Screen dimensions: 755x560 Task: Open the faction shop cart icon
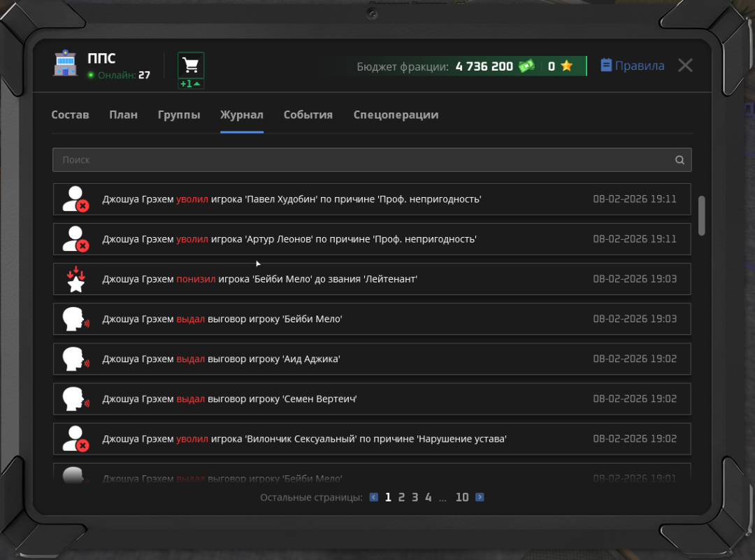(190, 66)
